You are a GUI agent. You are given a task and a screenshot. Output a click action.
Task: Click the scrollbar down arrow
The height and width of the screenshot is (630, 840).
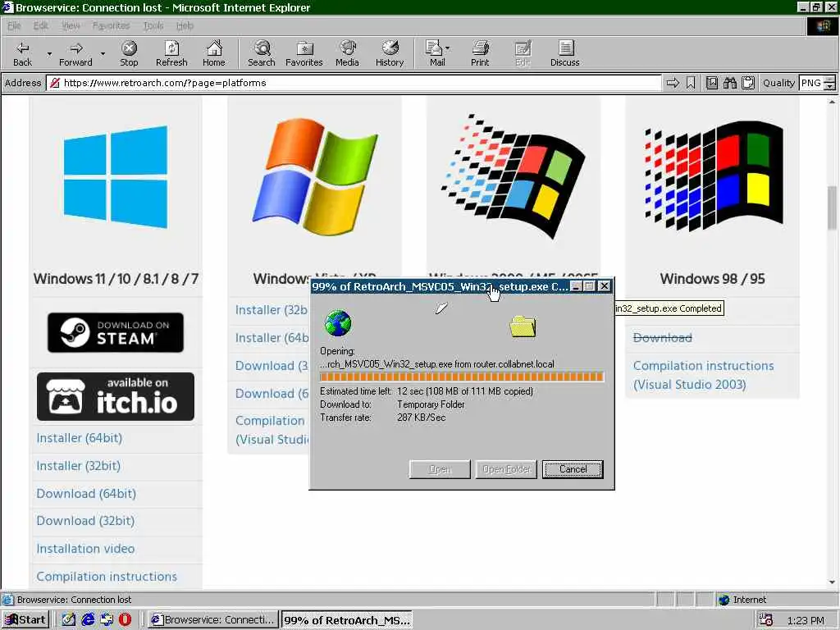click(832, 582)
